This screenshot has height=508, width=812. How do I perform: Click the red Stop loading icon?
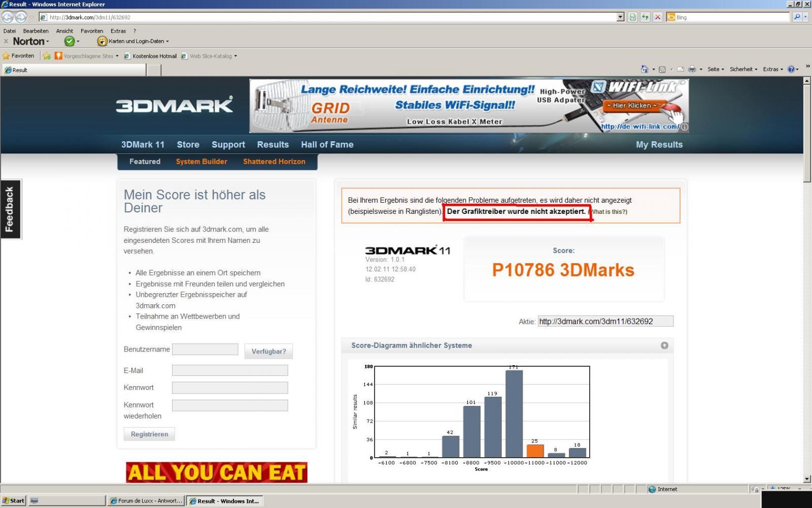pos(658,17)
